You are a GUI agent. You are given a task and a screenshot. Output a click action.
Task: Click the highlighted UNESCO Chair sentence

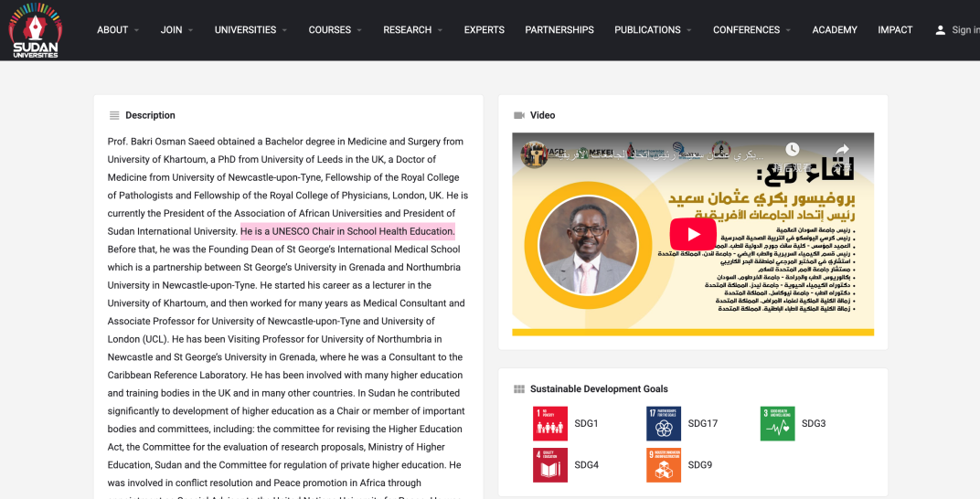point(347,231)
